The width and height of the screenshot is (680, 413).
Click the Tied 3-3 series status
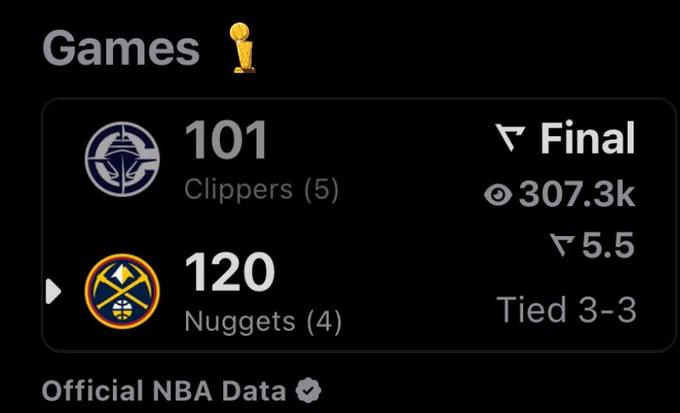pyautogui.click(x=566, y=309)
